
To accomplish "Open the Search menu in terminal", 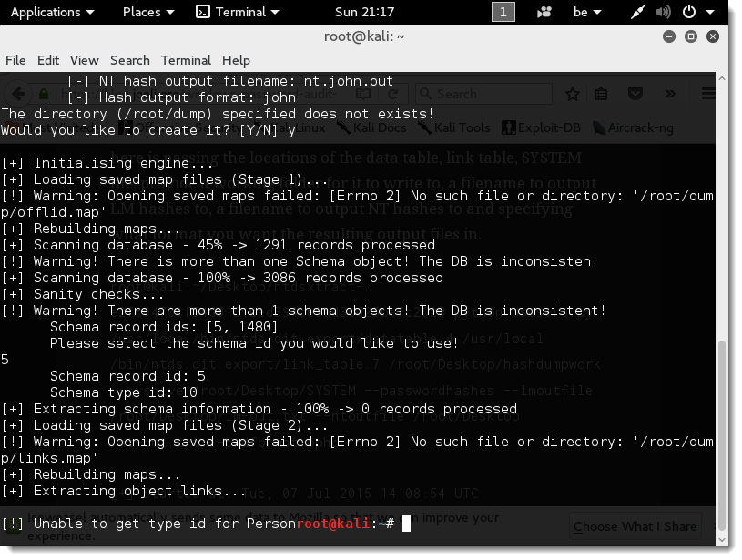I will pyautogui.click(x=130, y=60).
